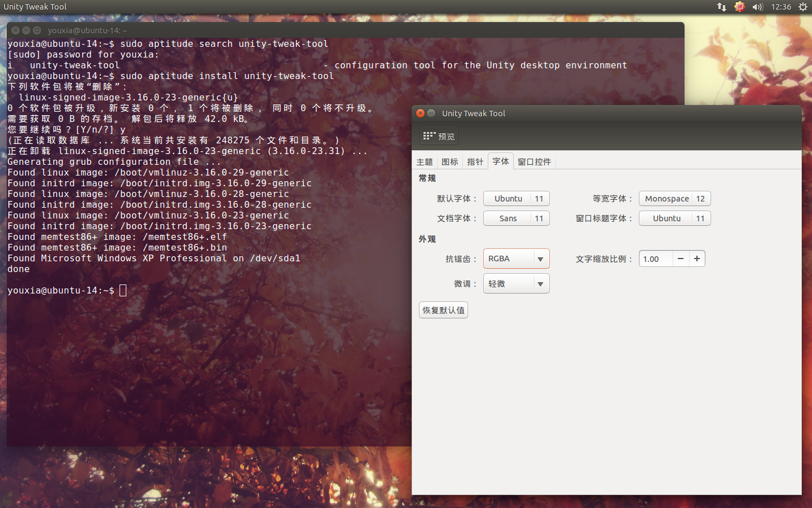Choose the 默认字体 Ubuntu 11 font button
This screenshot has width=812, height=508.
point(516,199)
